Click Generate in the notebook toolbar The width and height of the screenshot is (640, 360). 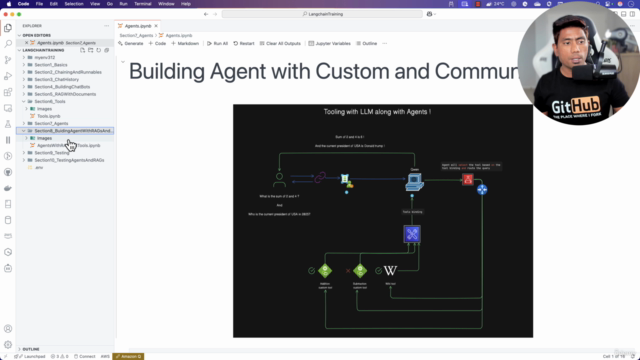tap(131, 43)
